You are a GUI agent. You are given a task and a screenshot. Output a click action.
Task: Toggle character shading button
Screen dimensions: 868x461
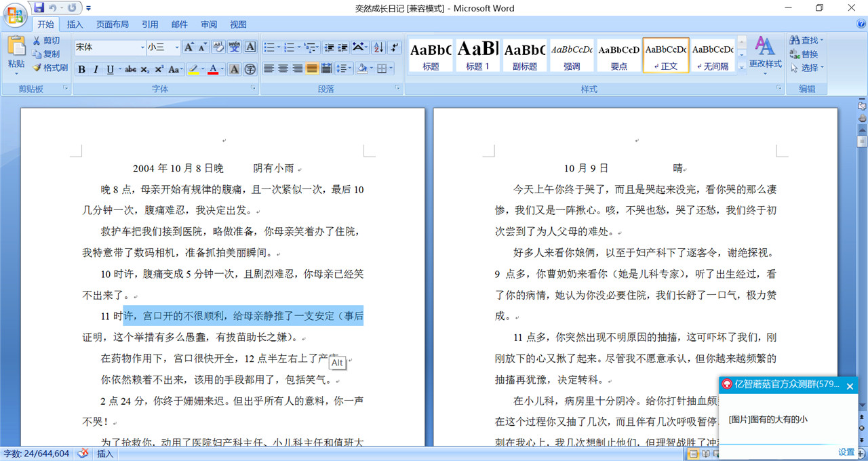coord(234,69)
